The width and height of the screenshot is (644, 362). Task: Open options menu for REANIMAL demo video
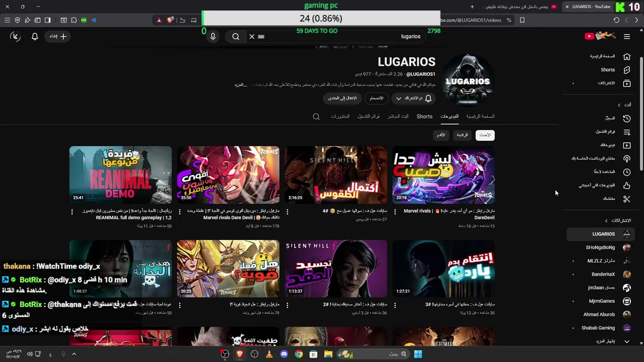click(x=72, y=212)
